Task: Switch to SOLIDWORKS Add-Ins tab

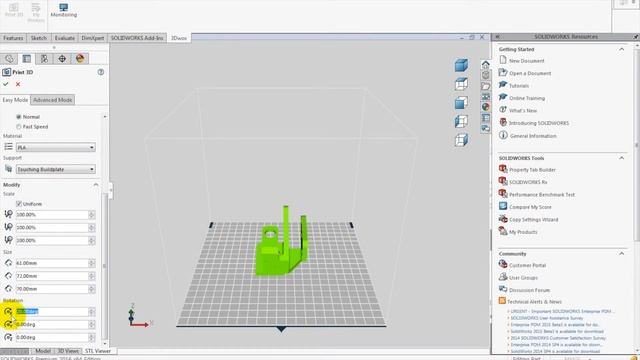Action: (137, 38)
